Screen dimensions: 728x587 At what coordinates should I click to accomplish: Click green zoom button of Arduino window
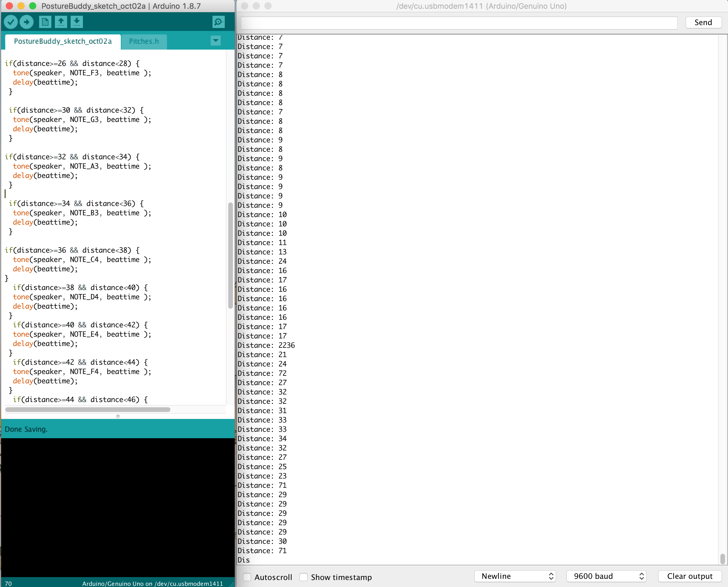click(33, 6)
